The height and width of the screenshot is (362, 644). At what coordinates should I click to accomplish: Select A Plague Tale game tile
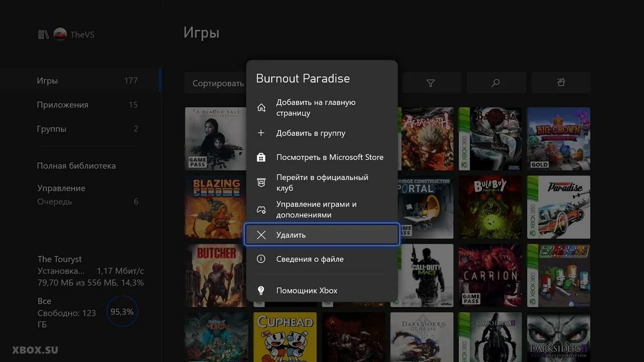216,138
